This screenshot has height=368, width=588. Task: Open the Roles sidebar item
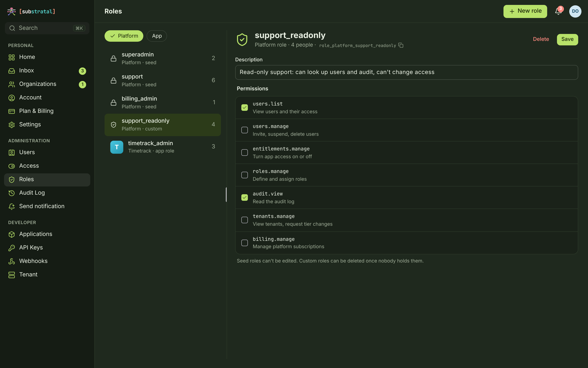coord(47,180)
